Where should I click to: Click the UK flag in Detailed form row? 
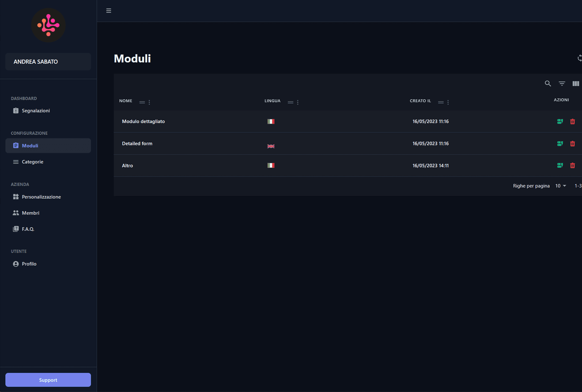pos(271,146)
